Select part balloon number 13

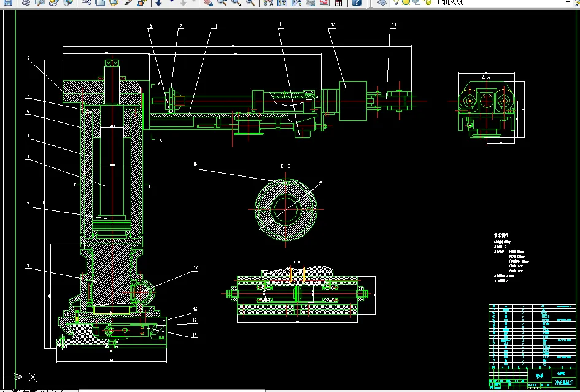[393, 25]
